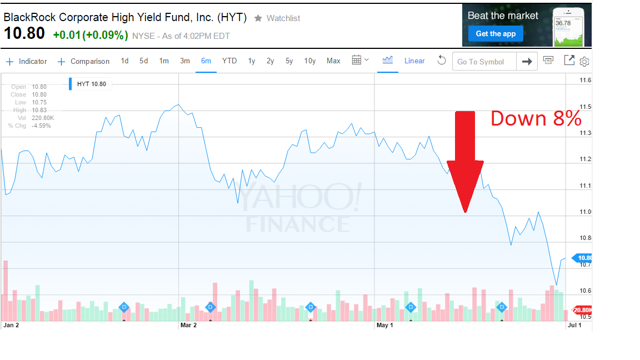Click the Watchlist star icon
Image resolution: width=640 pixels, height=360 pixels.
tap(258, 18)
